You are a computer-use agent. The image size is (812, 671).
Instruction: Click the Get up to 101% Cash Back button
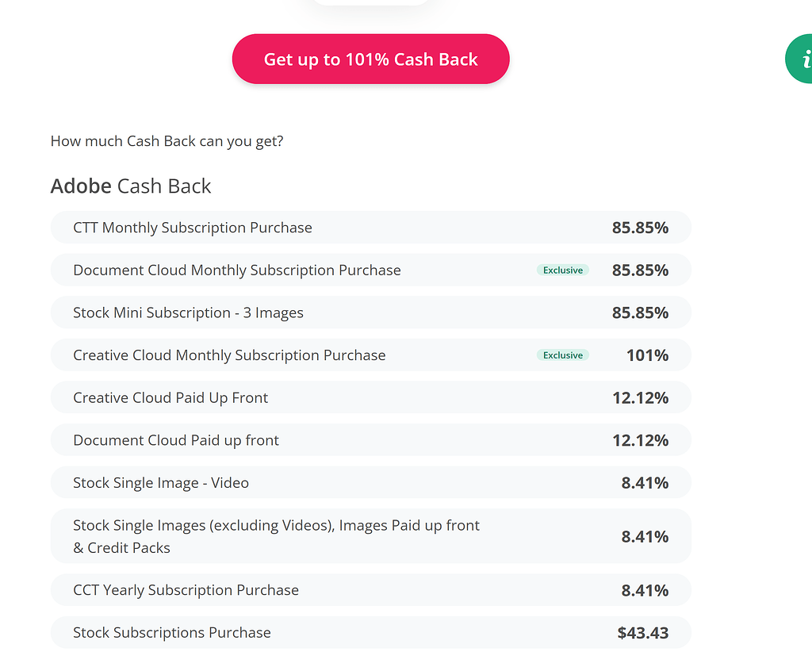click(370, 59)
